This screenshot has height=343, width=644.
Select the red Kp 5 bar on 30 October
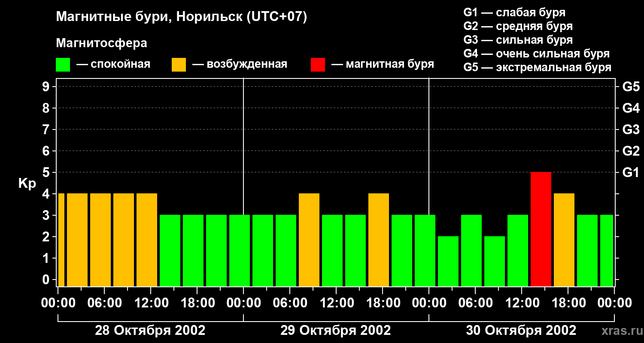coord(541,229)
